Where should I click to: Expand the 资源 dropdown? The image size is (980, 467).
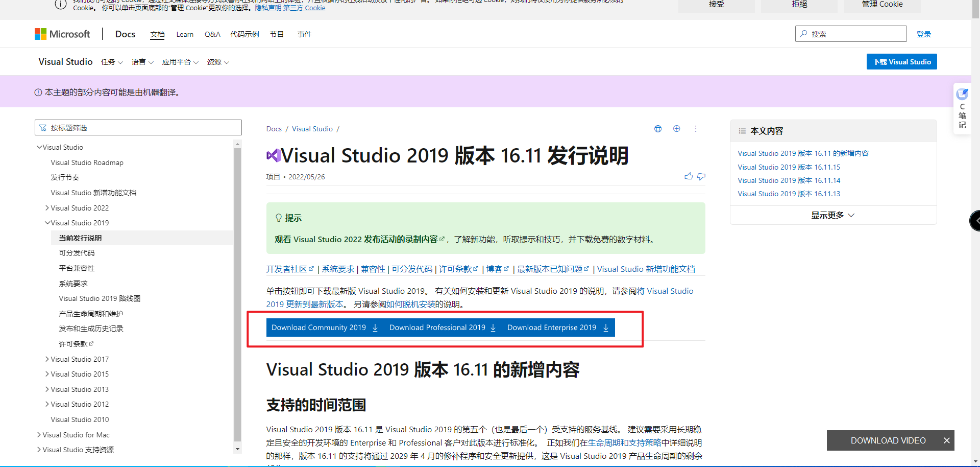[x=218, y=62]
